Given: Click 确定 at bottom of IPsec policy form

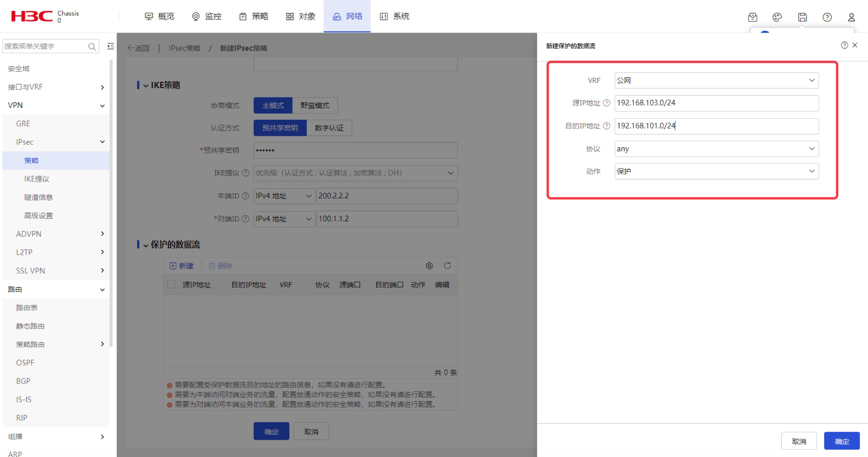Looking at the screenshot, I should pos(271,431).
